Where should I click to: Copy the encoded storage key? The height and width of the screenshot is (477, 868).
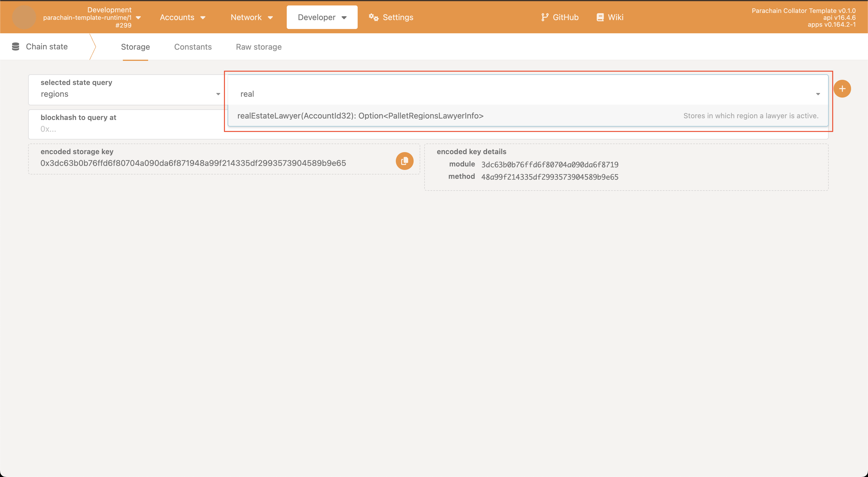[x=404, y=161]
